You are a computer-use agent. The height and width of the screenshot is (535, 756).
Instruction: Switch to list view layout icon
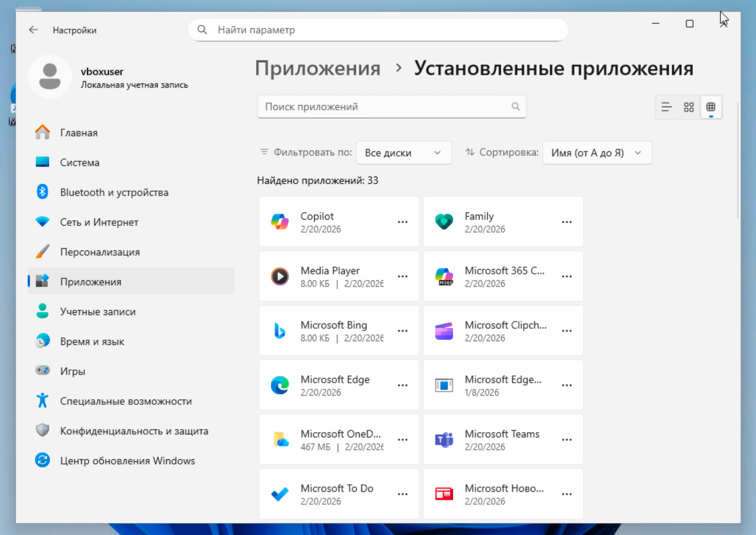(x=666, y=107)
